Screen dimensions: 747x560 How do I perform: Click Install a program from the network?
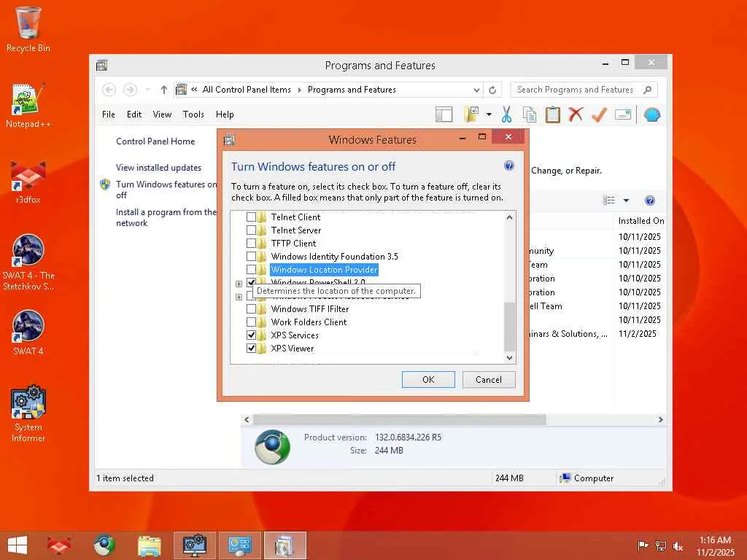166,217
